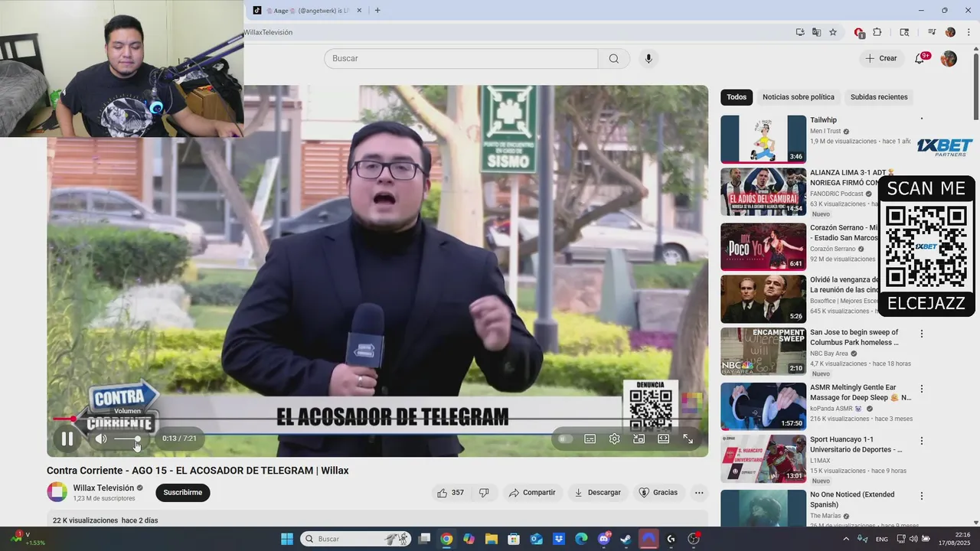Open the Windows Start menu
Screen dimensions: 980x551
tap(287, 539)
